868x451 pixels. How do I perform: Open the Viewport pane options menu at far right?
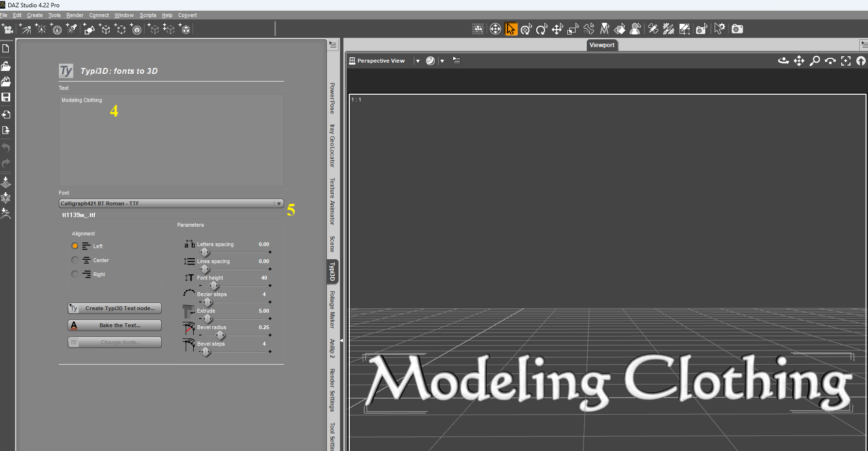point(864,45)
